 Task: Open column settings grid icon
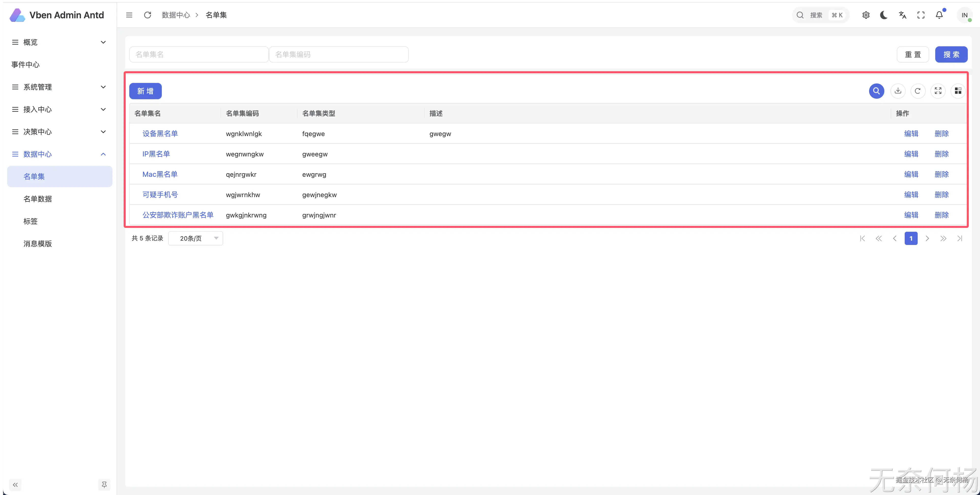[x=958, y=91]
